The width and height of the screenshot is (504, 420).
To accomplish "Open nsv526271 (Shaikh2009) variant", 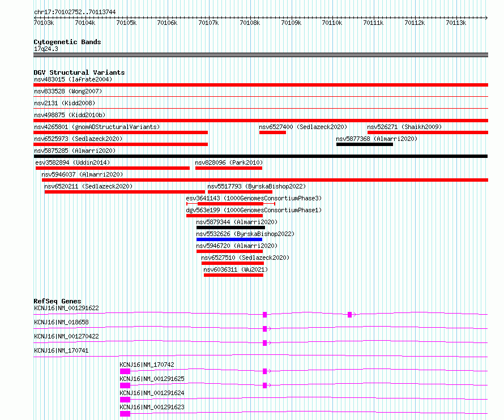I will [x=404, y=127].
